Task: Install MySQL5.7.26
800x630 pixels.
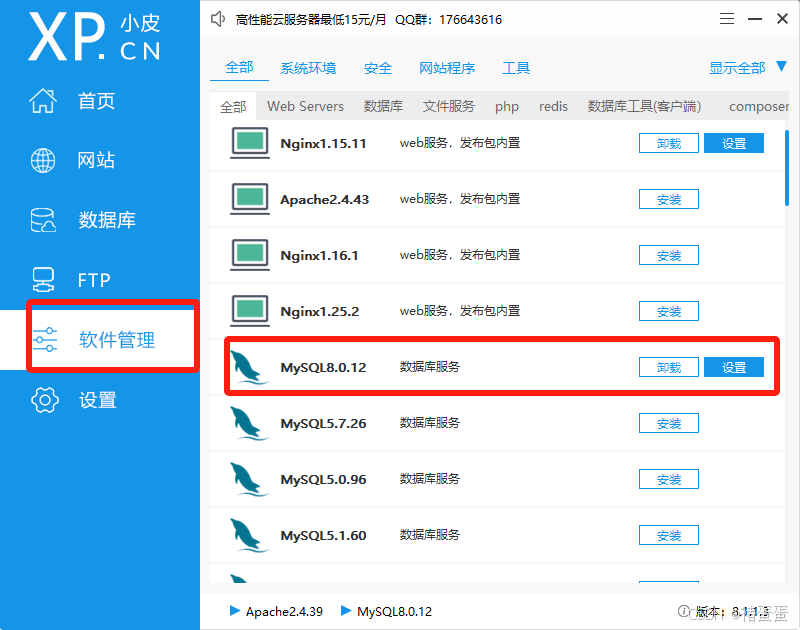Action: pos(669,423)
